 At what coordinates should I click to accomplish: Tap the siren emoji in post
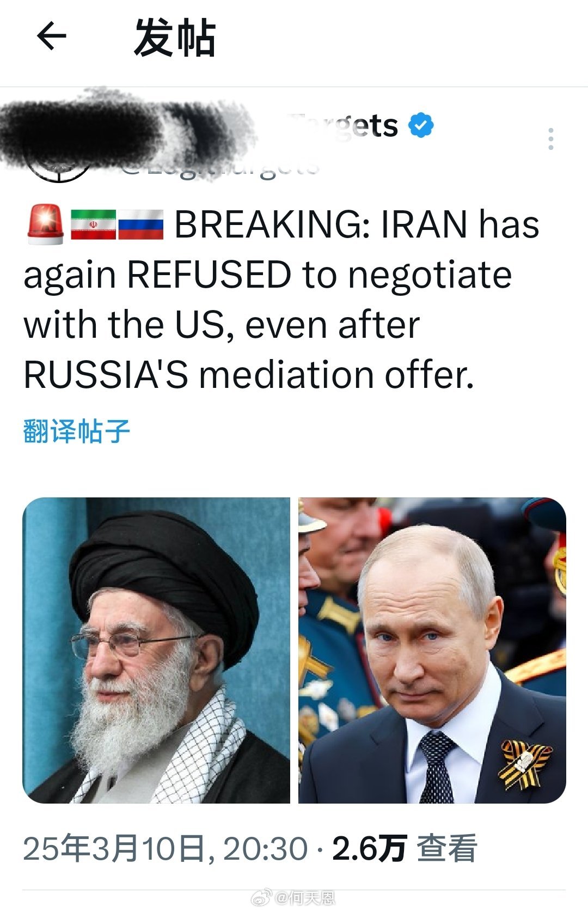pos(45,223)
